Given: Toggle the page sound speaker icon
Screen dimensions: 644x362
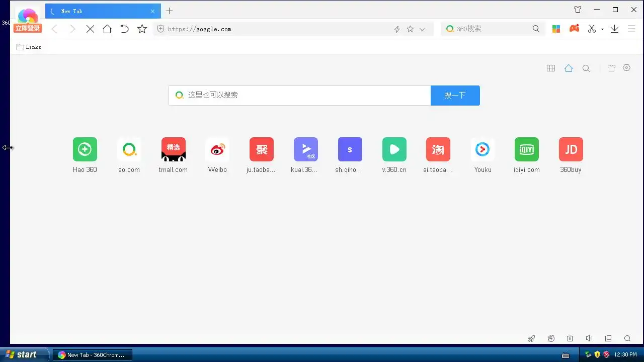Looking at the screenshot, I should (589, 338).
